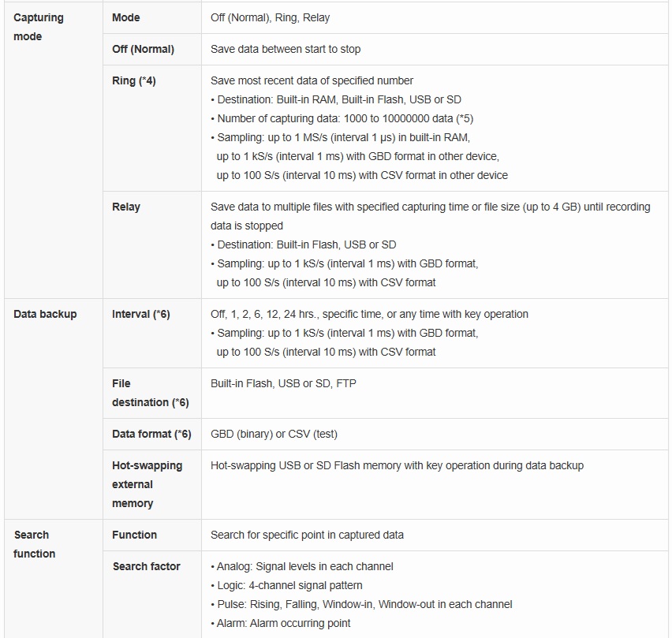Click the Search factor row label
Image resolution: width=672 pixels, height=638 pixels.
[146, 566]
